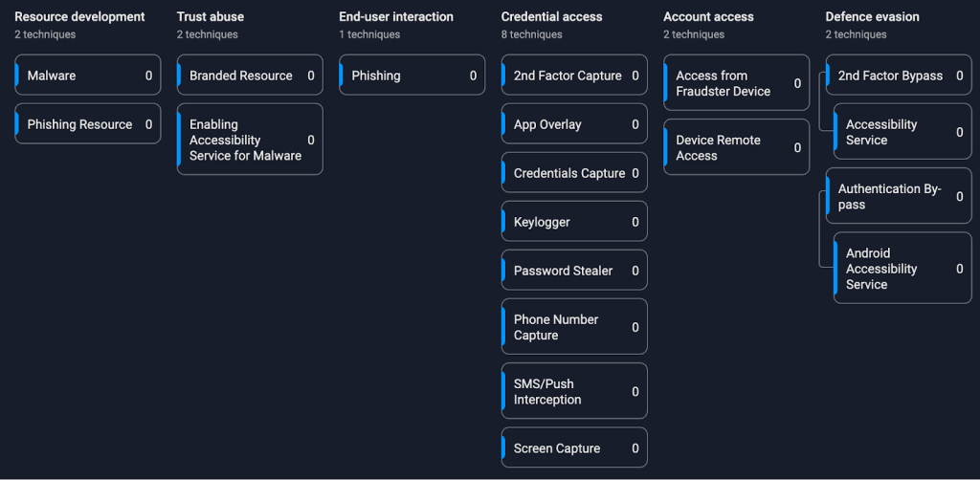Screen dimensions: 980x480
Task: Open the Device Remote Access technique
Action: [736, 147]
